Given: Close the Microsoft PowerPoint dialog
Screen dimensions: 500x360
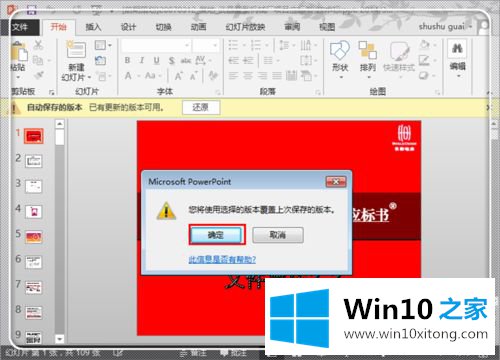Looking at the screenshot, I should pyautogui.click(x=336, y=182).
